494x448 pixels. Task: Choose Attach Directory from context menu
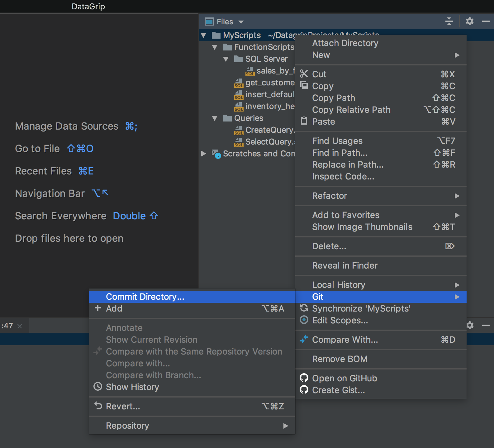(381, 43)
